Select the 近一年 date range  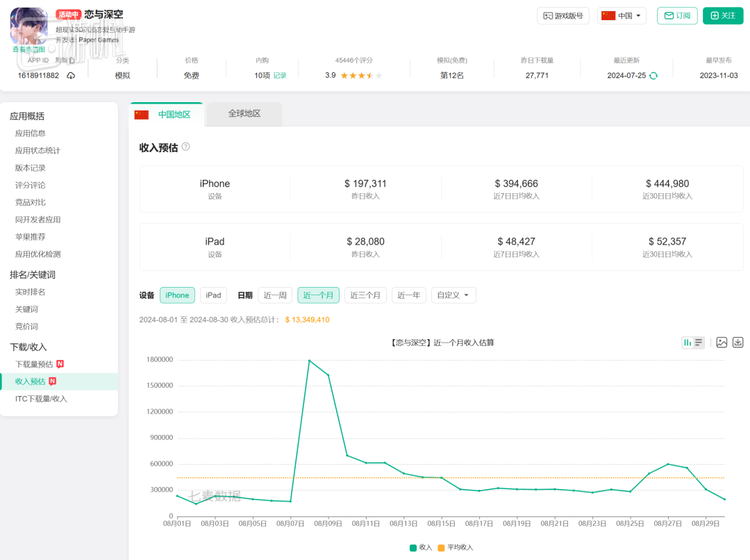pyautogui.click(x=408, y=295)
